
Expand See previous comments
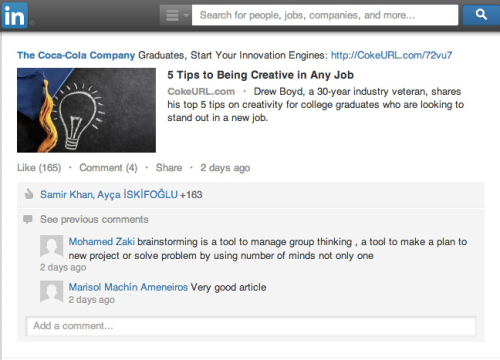coord(94,219)
